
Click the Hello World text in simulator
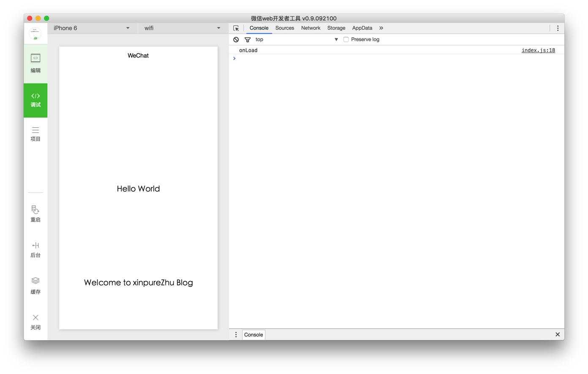[138, 188]
